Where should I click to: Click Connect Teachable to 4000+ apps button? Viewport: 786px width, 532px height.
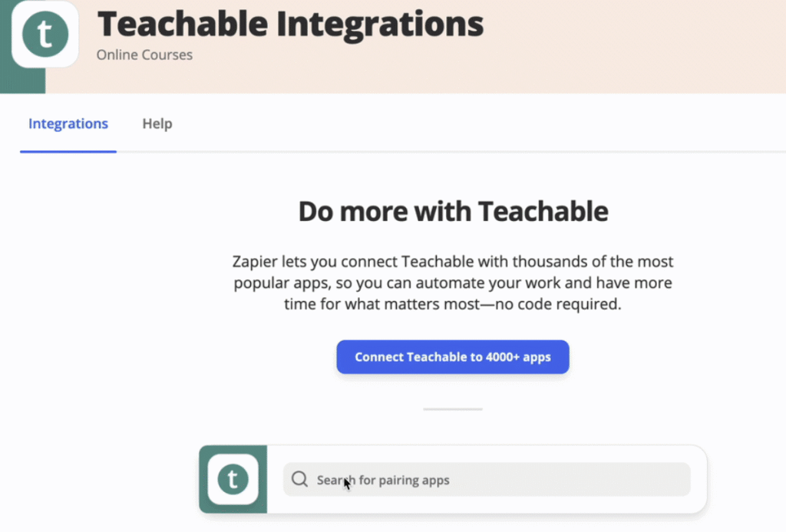[x=453, y=357]
